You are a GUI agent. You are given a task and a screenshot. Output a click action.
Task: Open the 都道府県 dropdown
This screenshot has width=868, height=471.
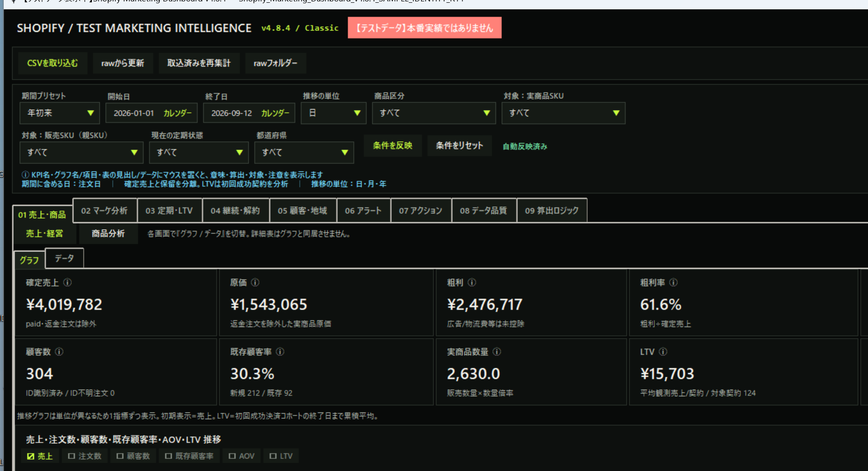pyautogui.click(x=304, y=152)
